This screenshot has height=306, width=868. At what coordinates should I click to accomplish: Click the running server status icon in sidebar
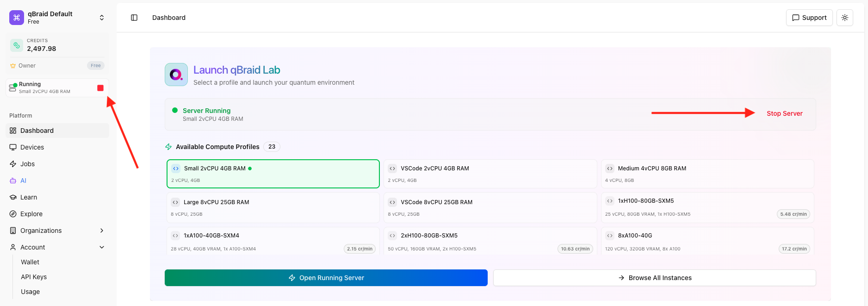[12, 87]
